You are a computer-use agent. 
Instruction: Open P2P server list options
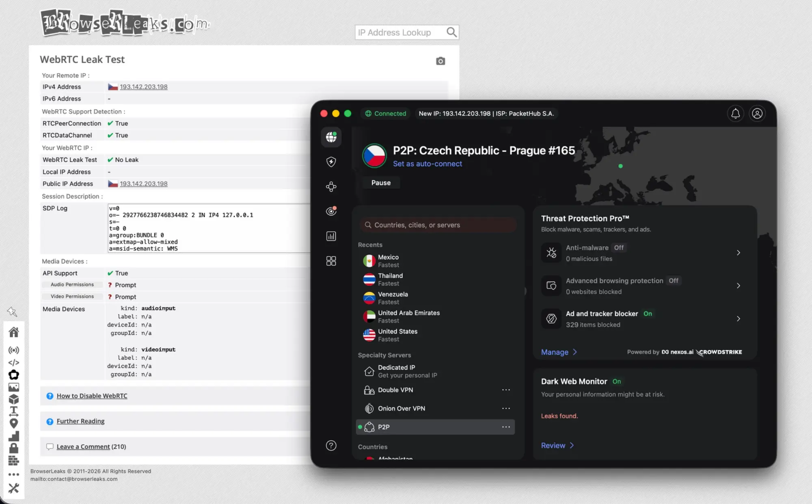[505, 427]
